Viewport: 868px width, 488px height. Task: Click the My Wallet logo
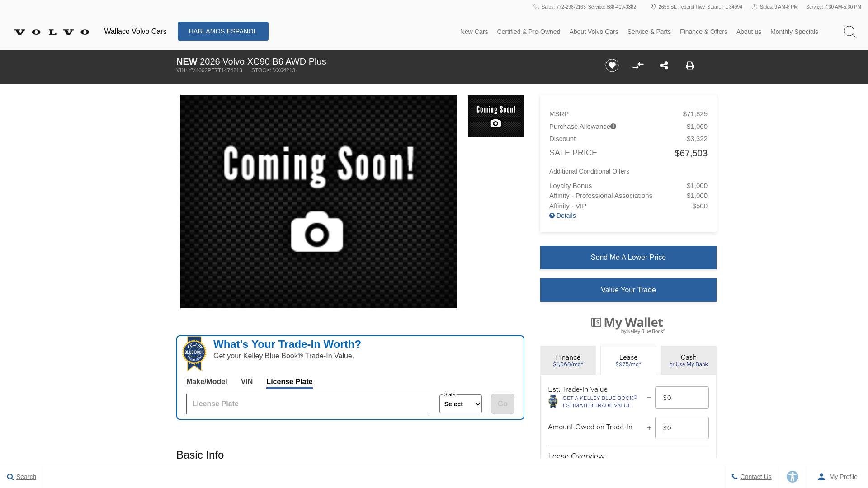628,325
